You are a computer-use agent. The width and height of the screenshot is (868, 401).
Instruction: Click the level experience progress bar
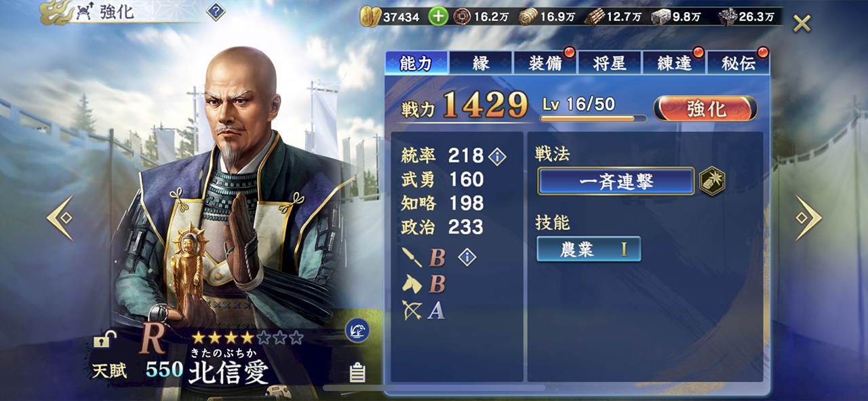click(593, 118)
